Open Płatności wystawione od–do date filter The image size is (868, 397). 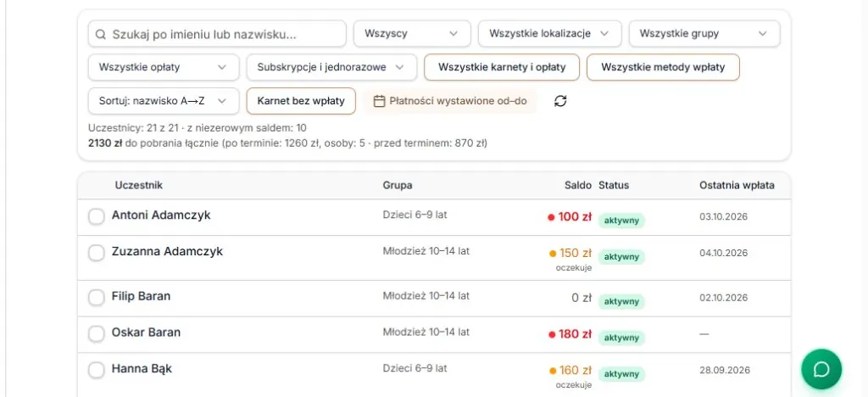(x=450, y=101)
